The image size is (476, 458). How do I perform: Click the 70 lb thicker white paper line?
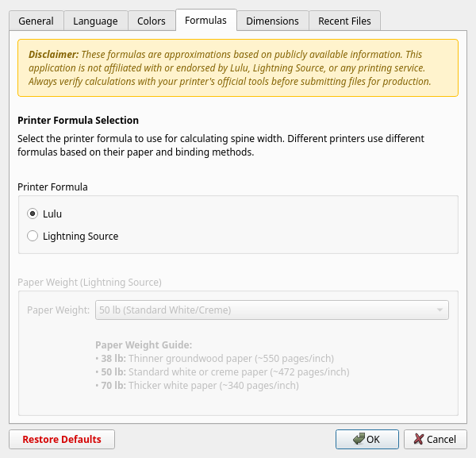tap(197, 386)
